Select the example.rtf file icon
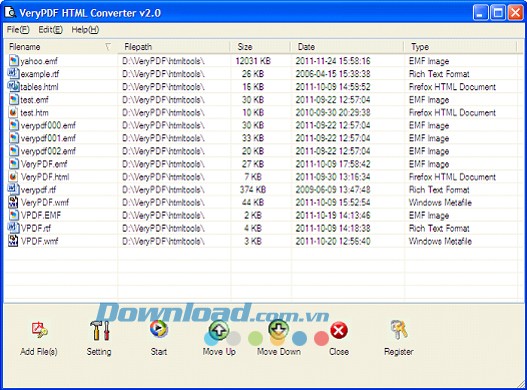 click(13, 73)
